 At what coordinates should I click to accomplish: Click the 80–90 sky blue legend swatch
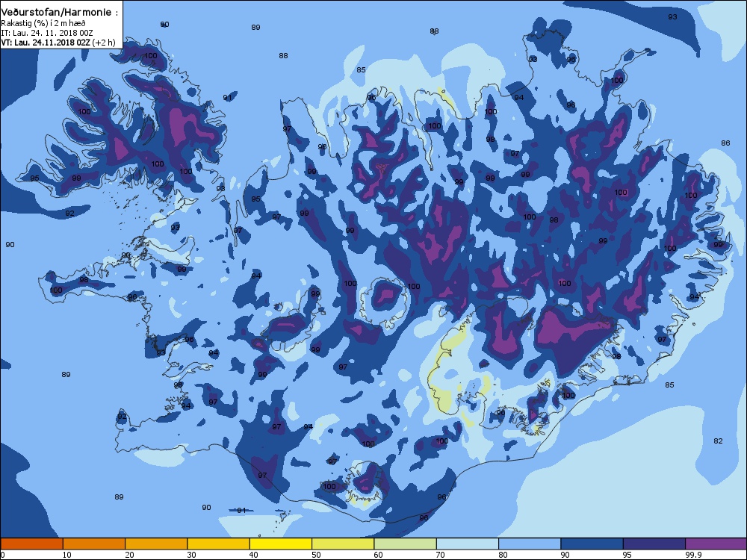(530, 544)
